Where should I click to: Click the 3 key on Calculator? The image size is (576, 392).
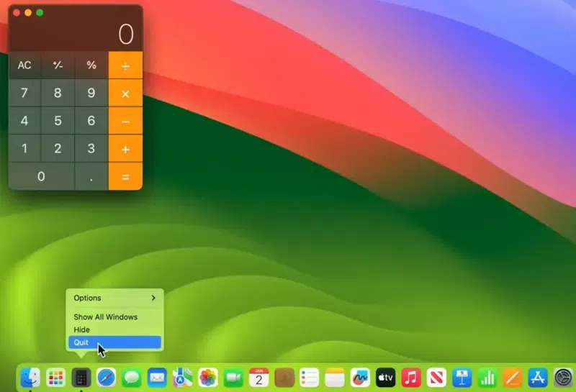pyautogui.click(x=91, y=149)
